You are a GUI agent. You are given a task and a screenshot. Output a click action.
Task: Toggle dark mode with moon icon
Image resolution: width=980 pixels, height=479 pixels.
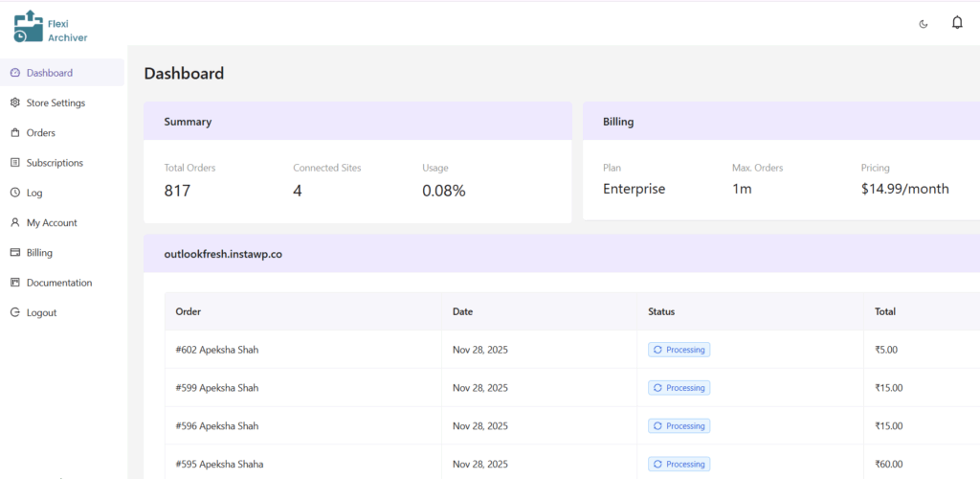pyautogui.click(x=923, y=24)
